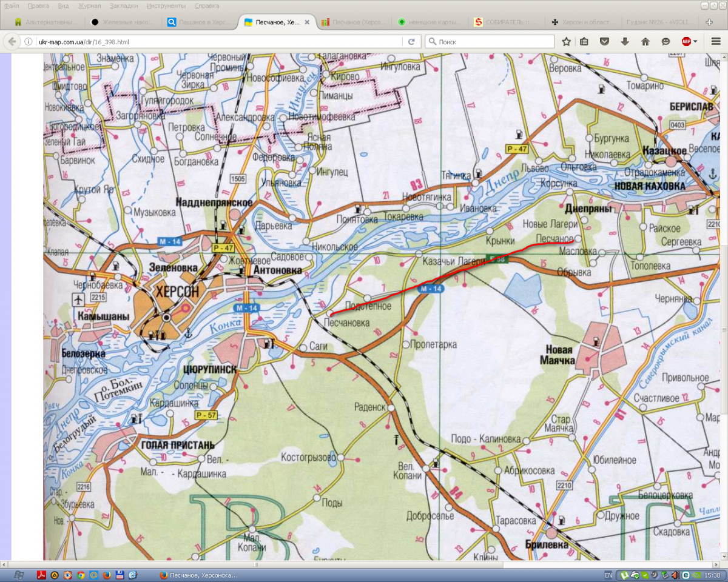728x582 pixels.
Task: Open the downloads arrow icon
Action: pyautogui.click(x=625, y=42)
